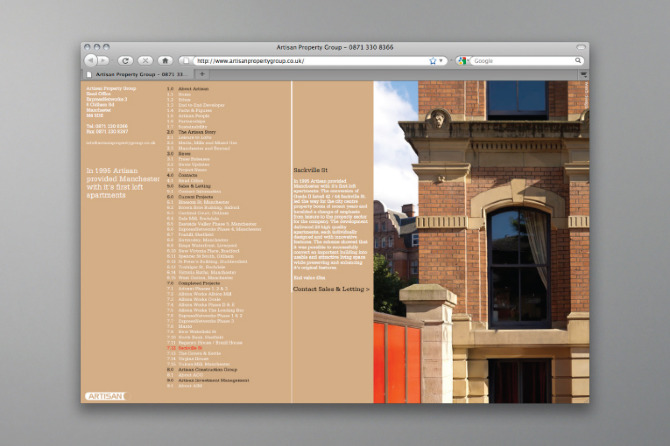Open 6.11 Spencer St South, Oldham link
Viewport: 670px width, 446px height.
click(x=200, y=256)
